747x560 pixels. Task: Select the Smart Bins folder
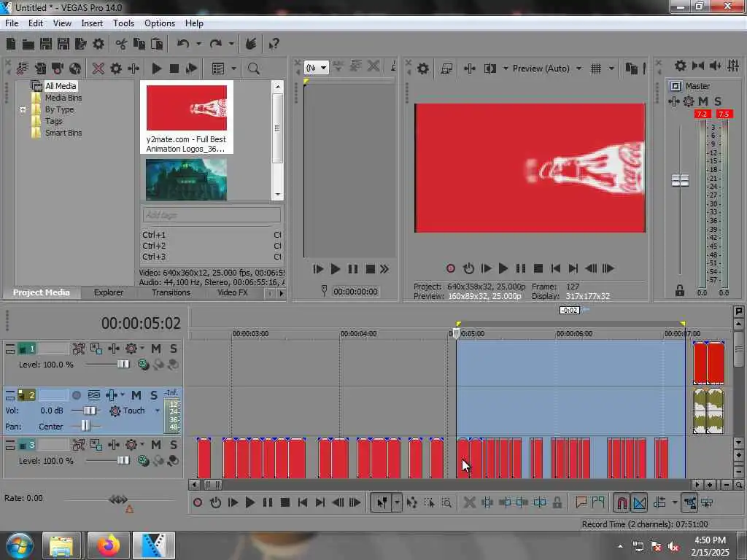coord(63,133)
